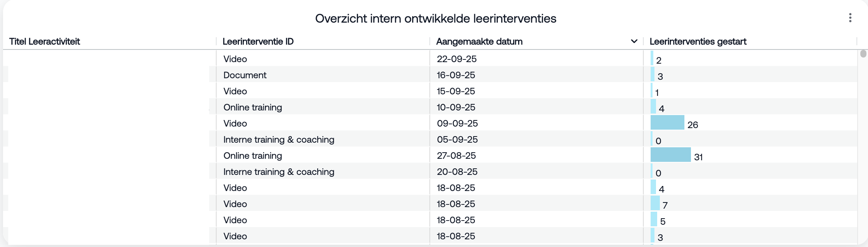Click the panel title Overzicht intern ontwikkelde leerinterventies
The height and width of the screenshot is (247, 868).
(x=436, y=18)
